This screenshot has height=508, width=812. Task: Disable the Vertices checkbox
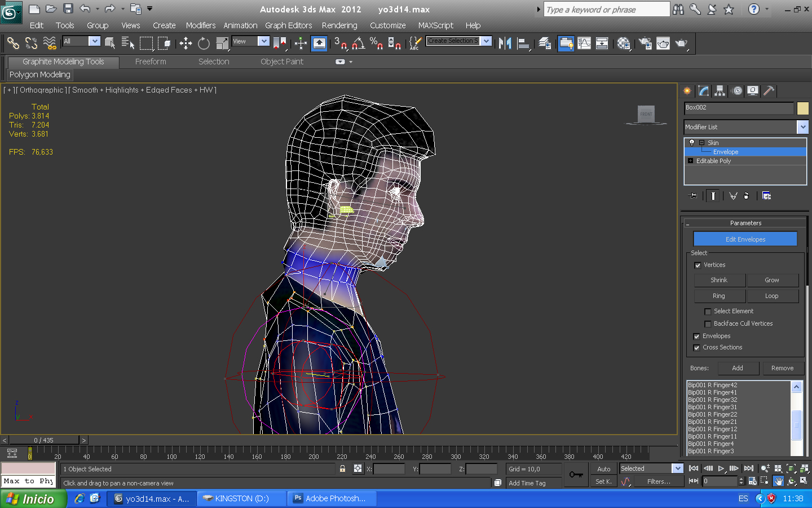698,265
